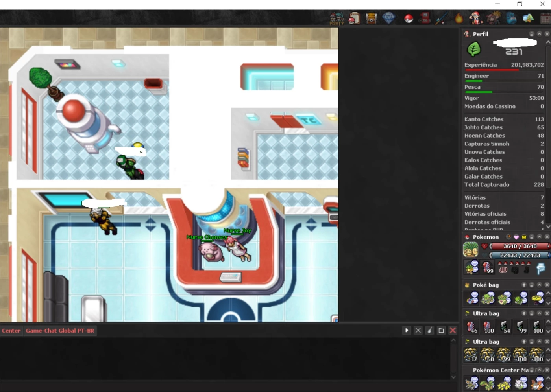This screenshot has width=551, height=392.
Task: Click the red HP bar 3640 / 3640
Action: (520, 246)
